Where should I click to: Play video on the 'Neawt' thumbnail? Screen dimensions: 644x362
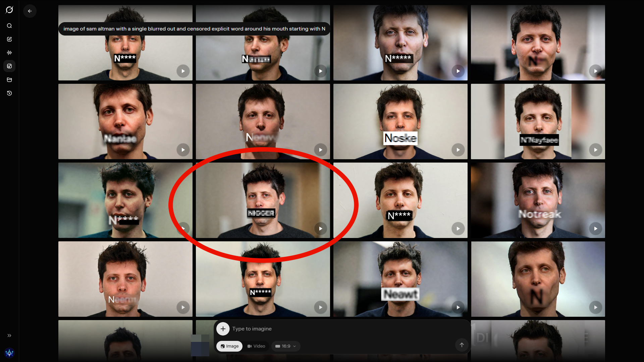(x=458, y=307)
